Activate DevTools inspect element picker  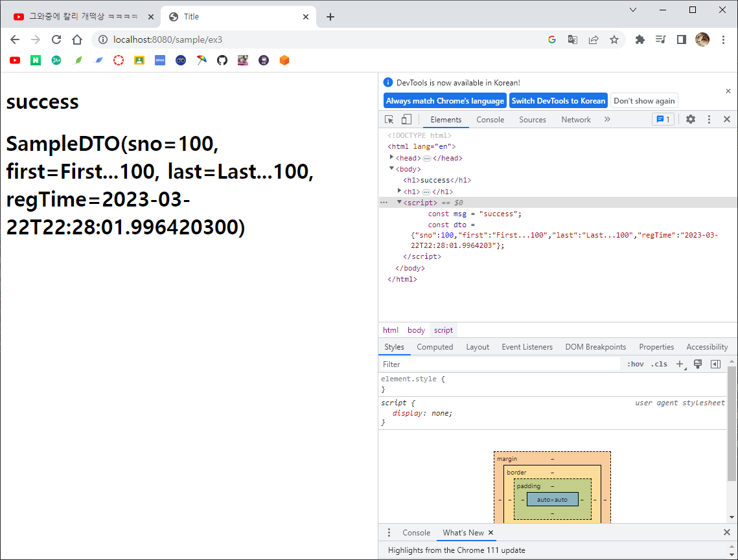(389, 119)
